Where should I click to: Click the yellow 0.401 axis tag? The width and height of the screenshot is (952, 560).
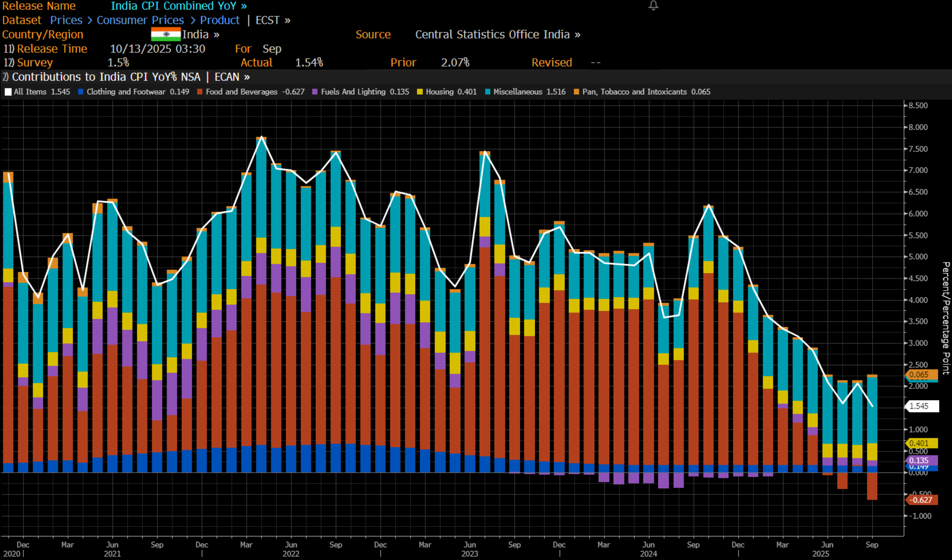click(x=921, y=443)
